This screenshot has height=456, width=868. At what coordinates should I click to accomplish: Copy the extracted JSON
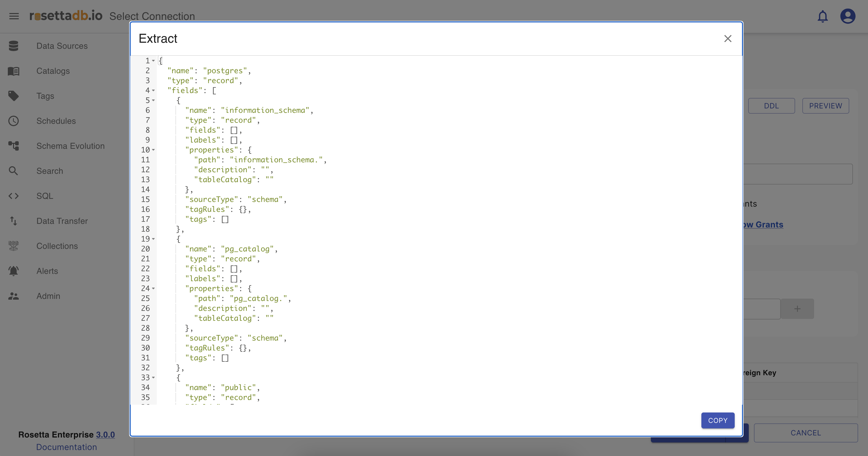pyautogui.click(x=717, y=420)
